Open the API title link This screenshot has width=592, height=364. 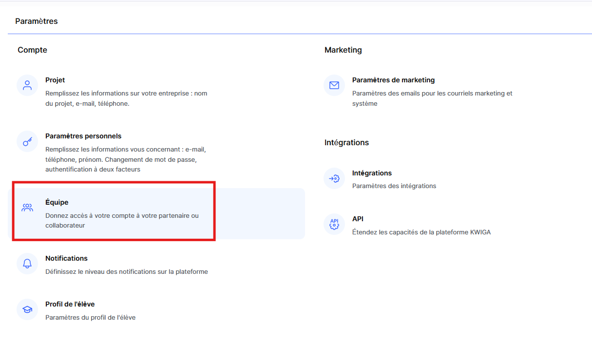point(358,219)
